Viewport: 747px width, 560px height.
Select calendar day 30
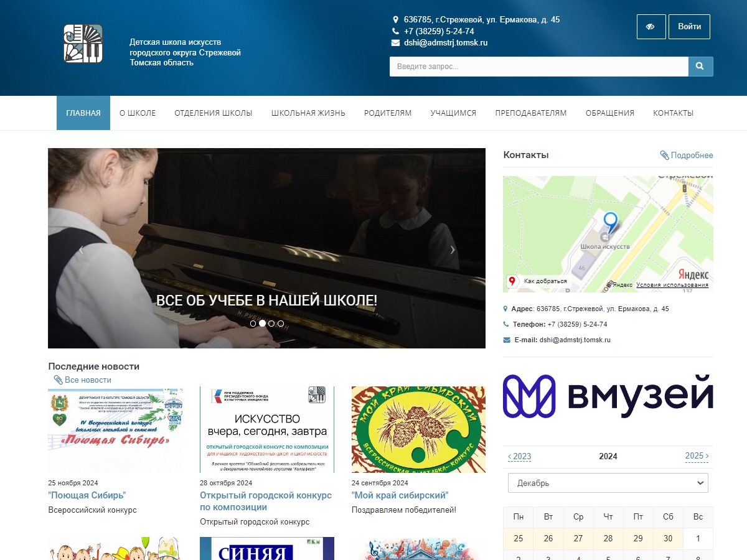668,539
